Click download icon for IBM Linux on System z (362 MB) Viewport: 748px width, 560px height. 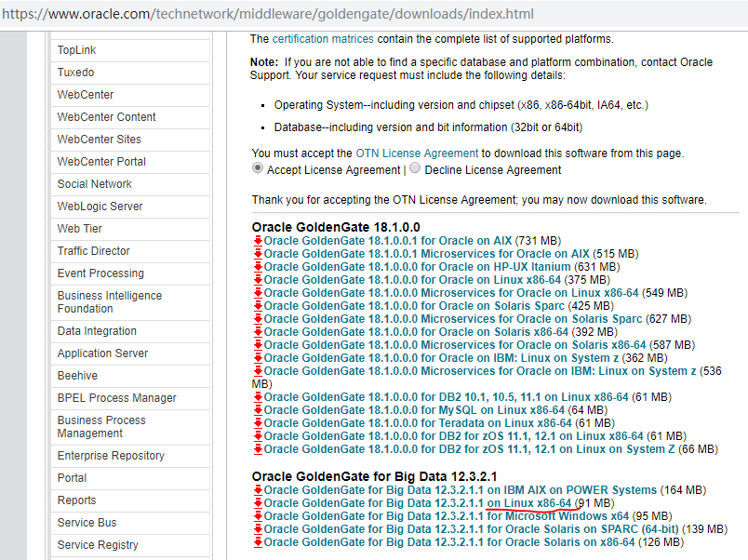tap(258, 358)
